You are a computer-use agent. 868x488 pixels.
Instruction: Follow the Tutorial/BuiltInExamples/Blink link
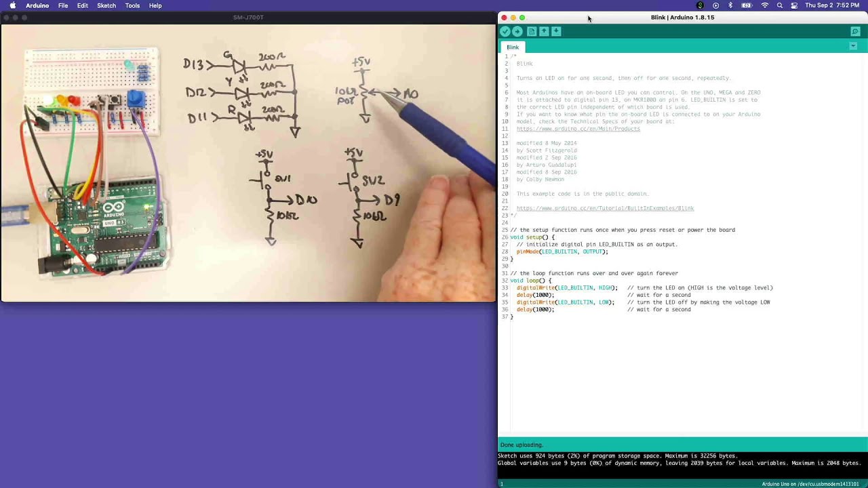(605, 208)
